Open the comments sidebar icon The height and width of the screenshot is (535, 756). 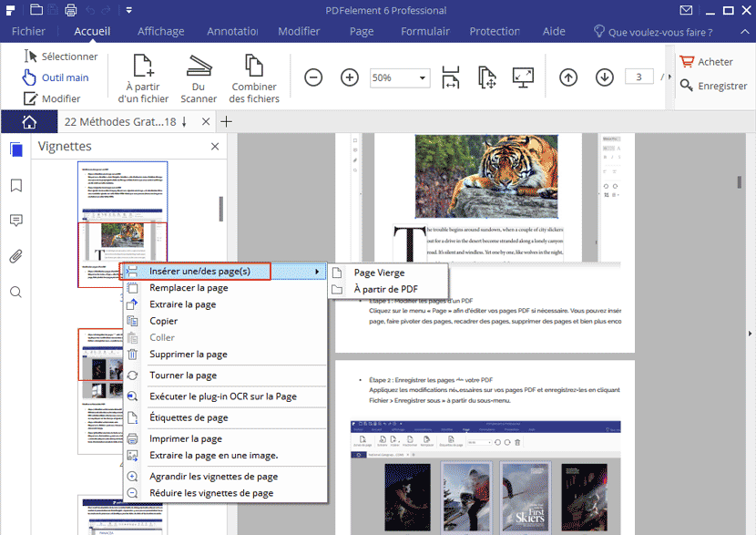(15, 221)
